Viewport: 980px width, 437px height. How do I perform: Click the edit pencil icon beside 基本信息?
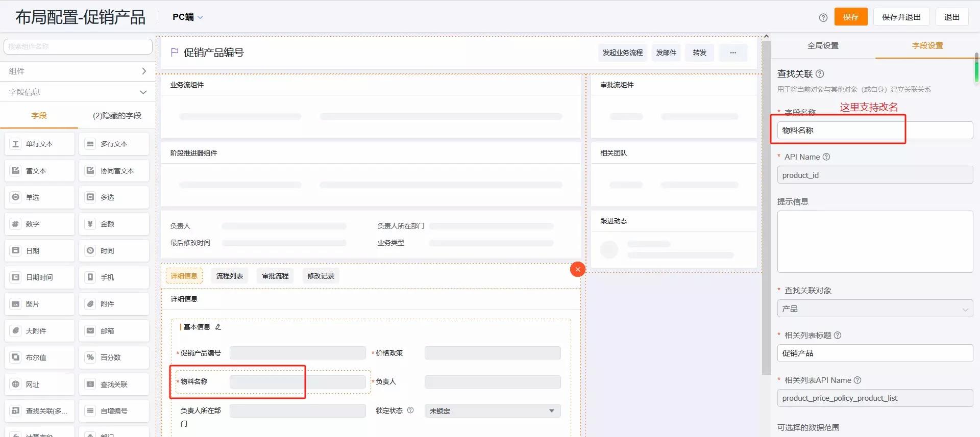click(218, 327)
